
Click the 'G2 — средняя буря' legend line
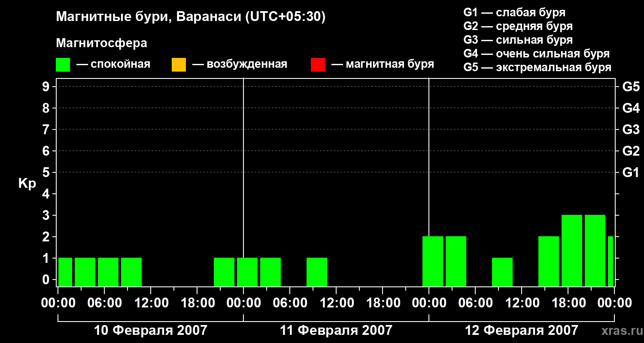coord(518,26)
